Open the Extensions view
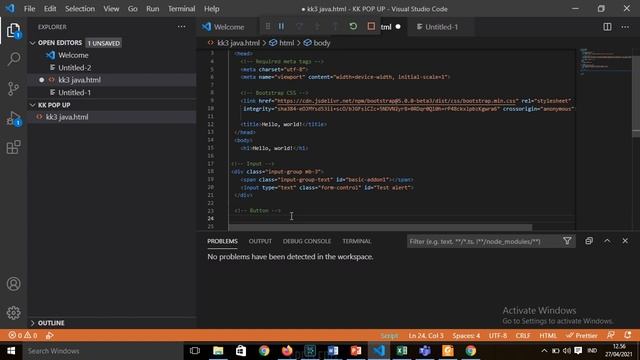Viewport: 640px width, 360px height. 13,147
